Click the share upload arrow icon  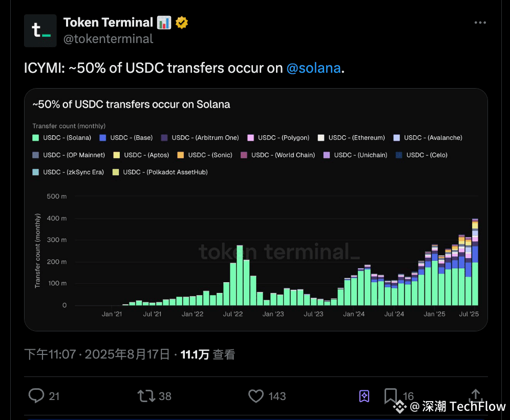(476, 395)
